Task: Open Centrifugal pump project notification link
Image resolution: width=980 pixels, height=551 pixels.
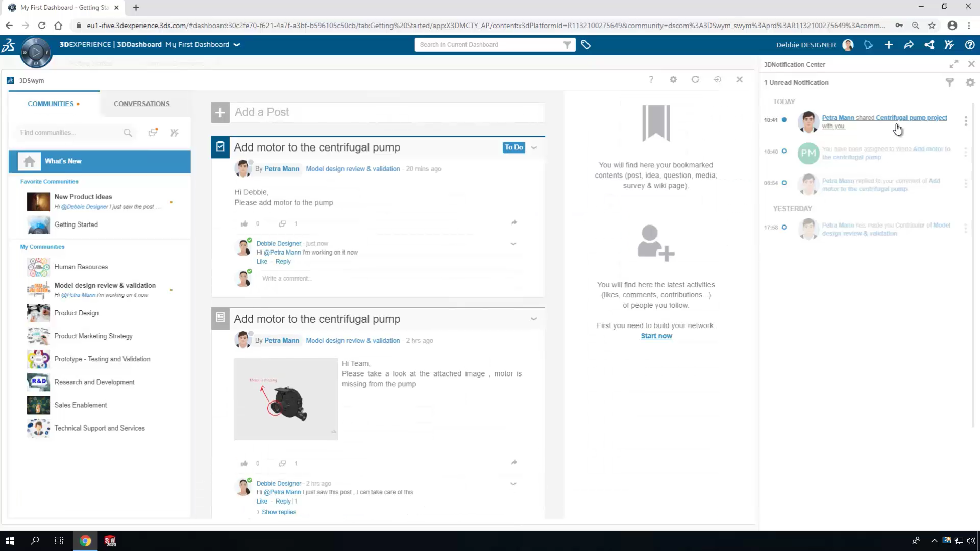Action: (x=912, y=118)
